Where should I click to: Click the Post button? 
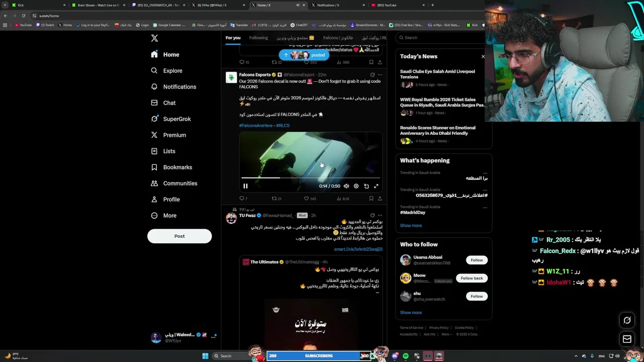pos(180,236)
